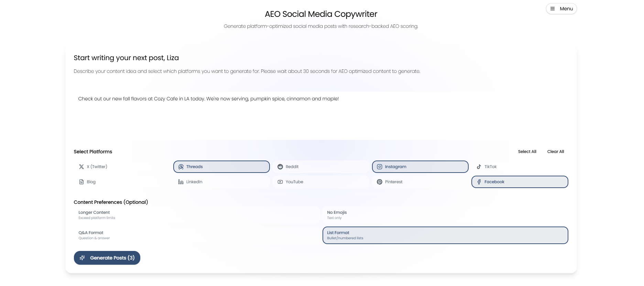Select the Reddit alien icon

[280, 167]
